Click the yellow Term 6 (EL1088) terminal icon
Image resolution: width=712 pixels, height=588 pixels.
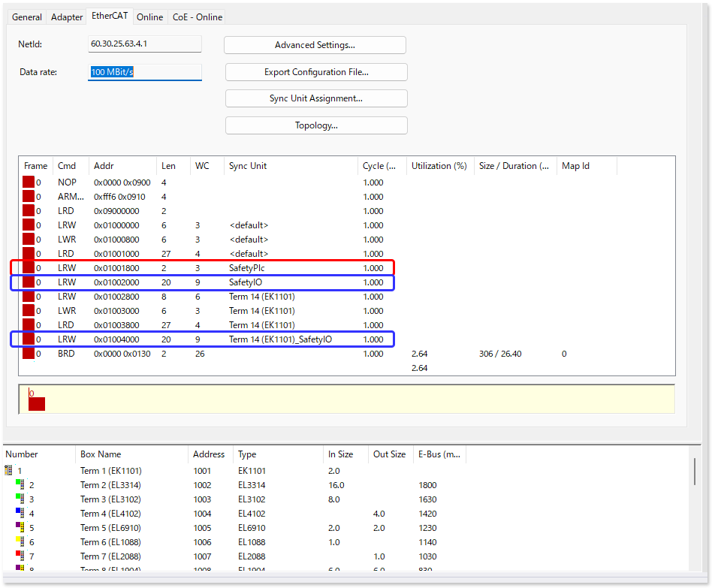(20, 542)
